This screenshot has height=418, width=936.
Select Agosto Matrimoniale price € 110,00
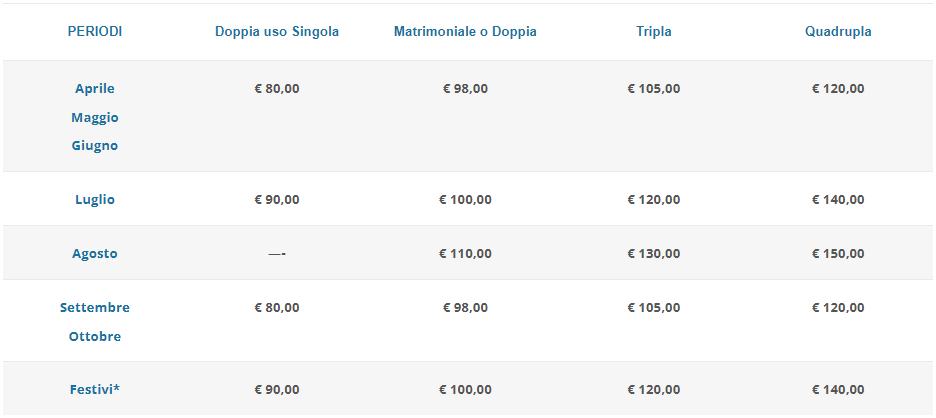(466, 253)
